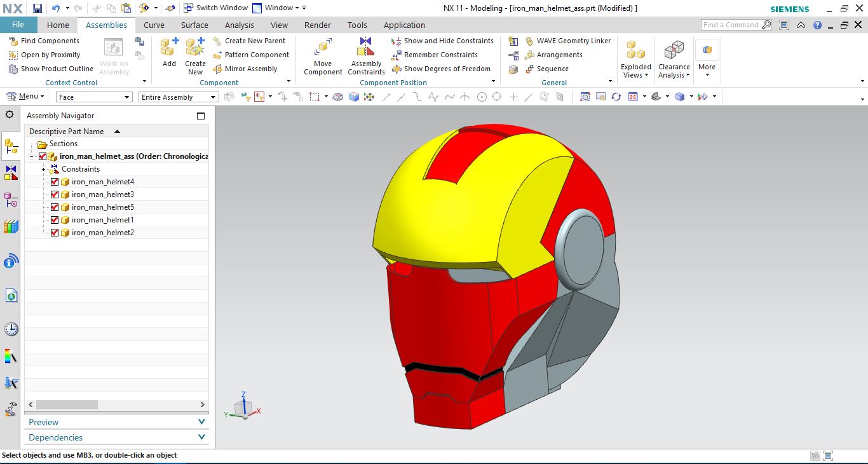Click the Move Component tool

click(x=323, y=56)
